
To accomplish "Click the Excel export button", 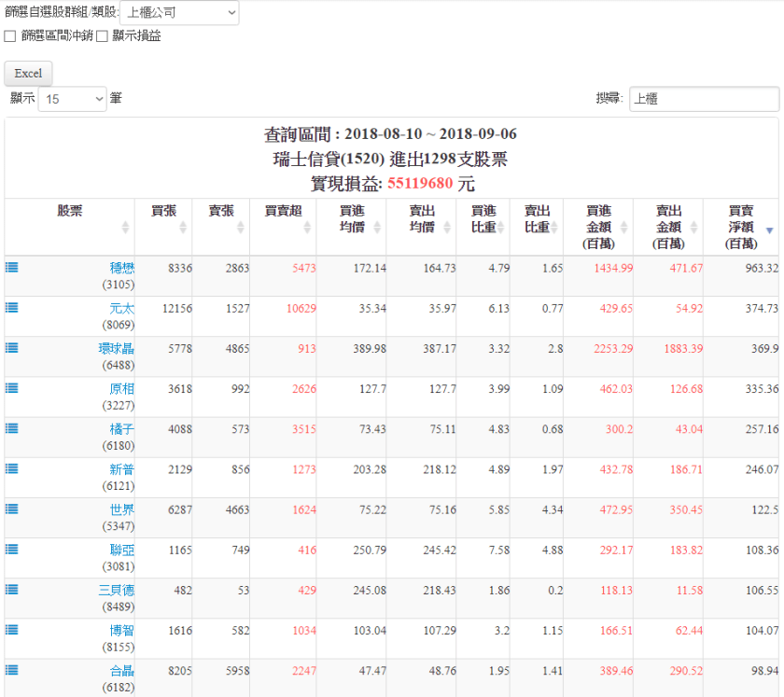I will click(28, 74).
